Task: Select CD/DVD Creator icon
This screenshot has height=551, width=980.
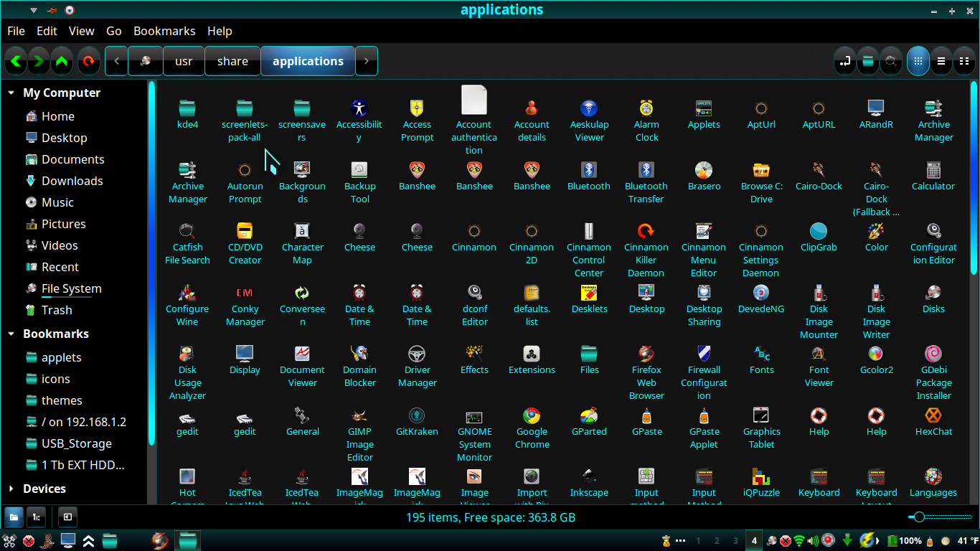Action: click(x=245, y=230)
